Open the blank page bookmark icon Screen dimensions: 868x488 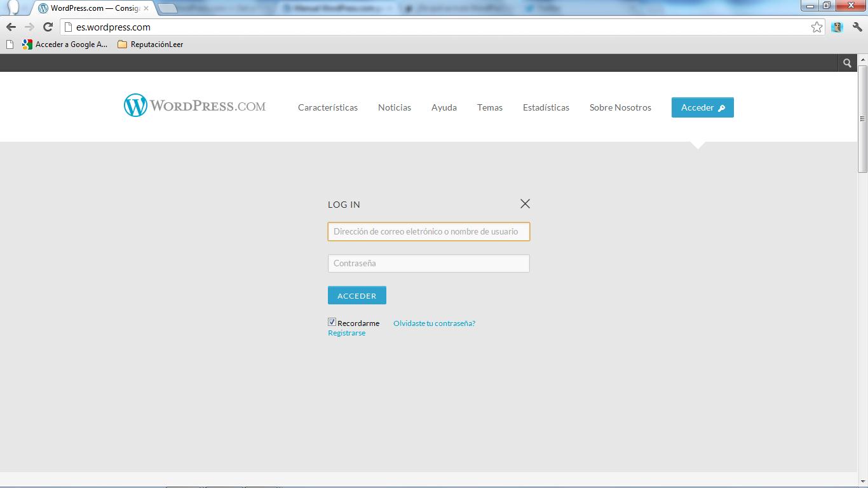tap(10, 44)
